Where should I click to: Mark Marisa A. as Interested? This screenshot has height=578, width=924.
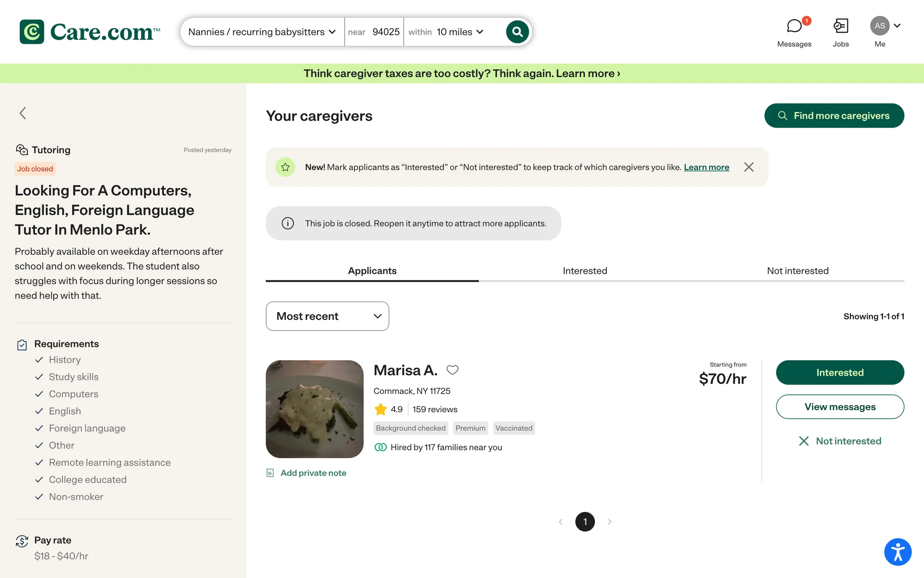pos(839,372)
